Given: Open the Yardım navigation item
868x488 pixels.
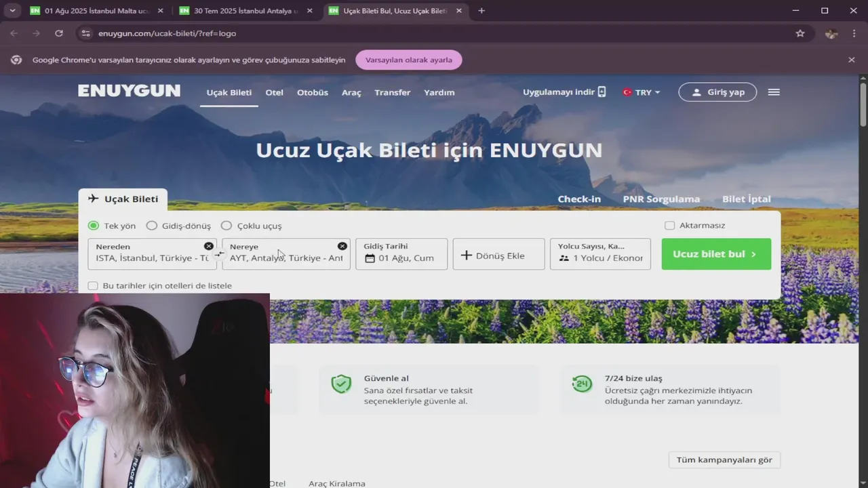Looking at the screenshot, I should [439, 92].
